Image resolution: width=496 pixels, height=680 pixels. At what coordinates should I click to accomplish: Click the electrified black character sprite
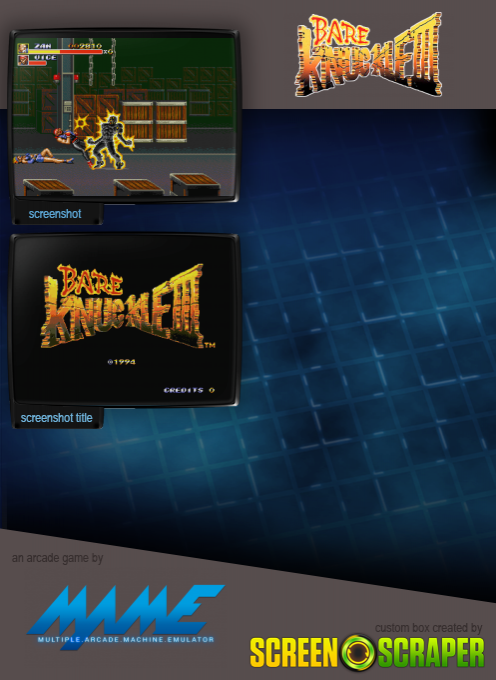pyautogui.click(x=109, y=141)
